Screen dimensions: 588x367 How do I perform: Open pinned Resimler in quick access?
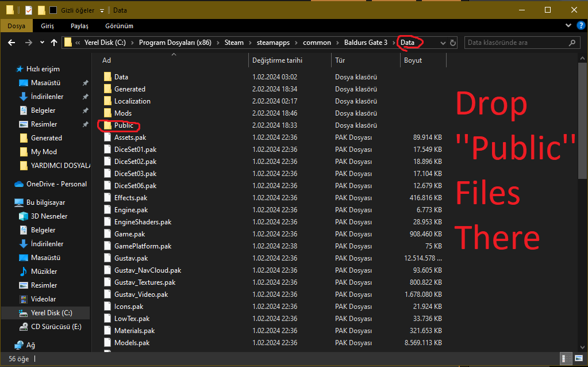tap(44, 124)
